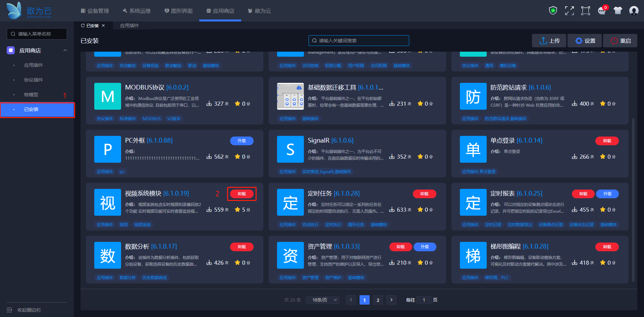Click the plugin list vertical scrollbar
Viewport: 644px width, 317px height.
pos(633,200)
